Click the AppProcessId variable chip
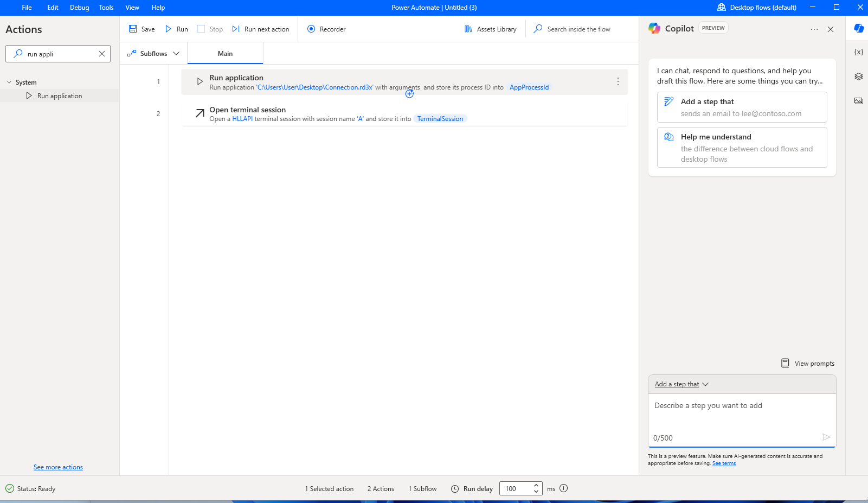This screenshot has width=868, height=503. [x=529, y=87]
